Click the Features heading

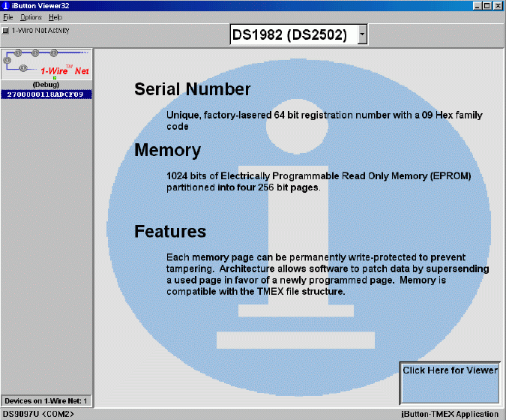click(170, 232)
